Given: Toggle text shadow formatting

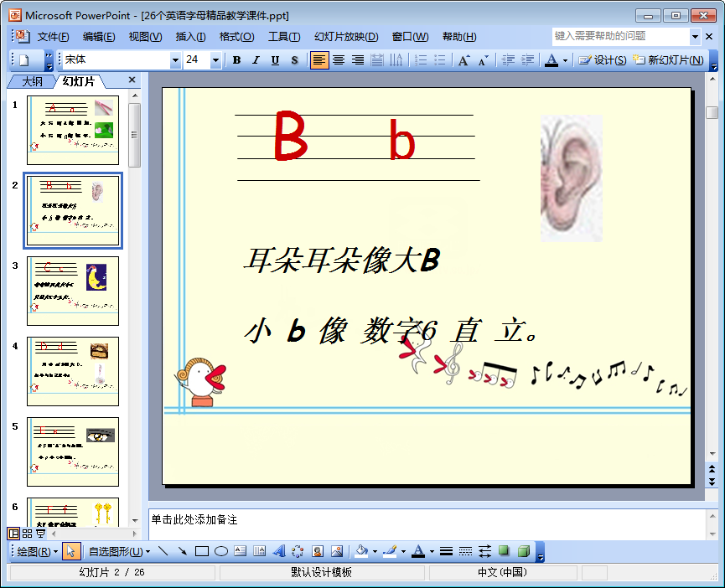Looking at the screenshot, I should coord(294,60).
